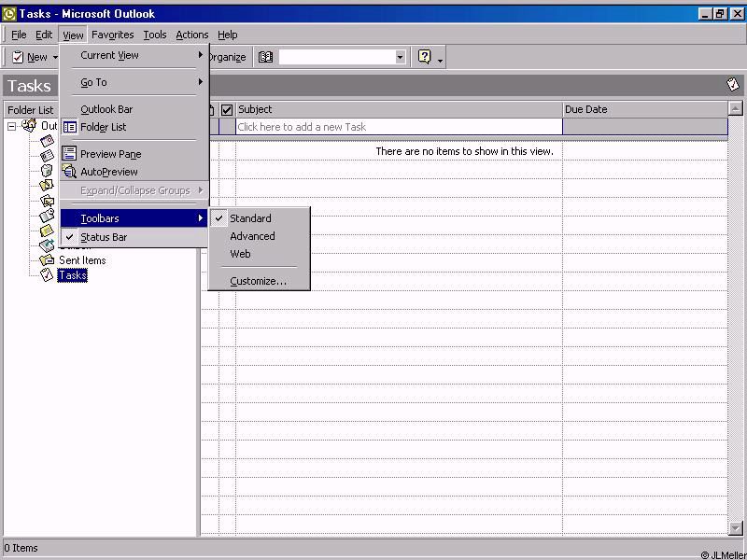Click the New task toolbar icon
Image resolution: width=747 pixels, height=560 pixels.
pyautogui.click(x=18, y=57)
